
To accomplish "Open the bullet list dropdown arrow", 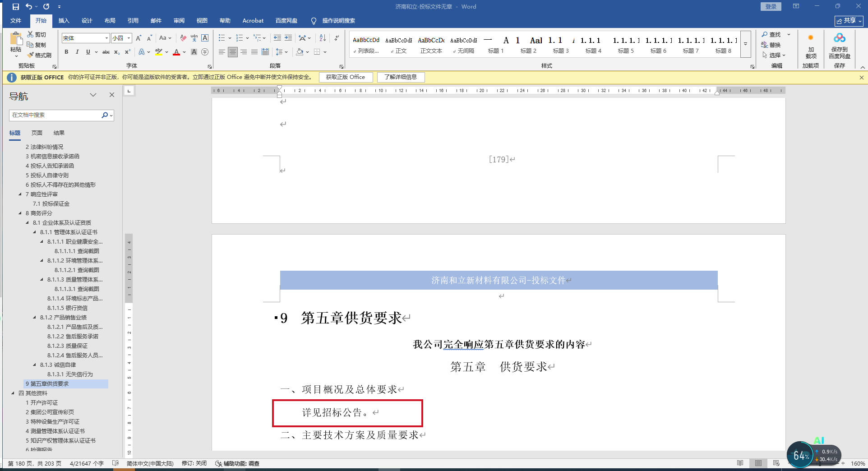I will [x=230, y=38].
